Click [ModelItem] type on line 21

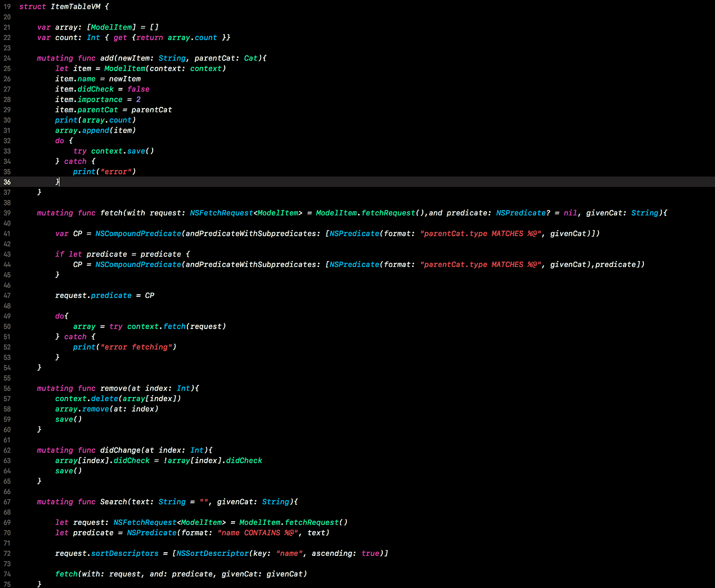(x=111, y=27)
